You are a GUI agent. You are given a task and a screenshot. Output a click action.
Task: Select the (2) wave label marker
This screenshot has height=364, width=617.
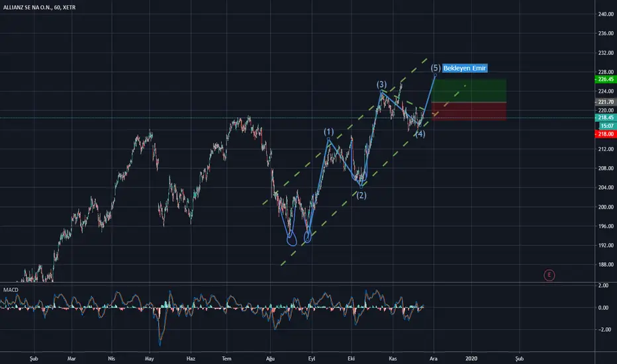pyautogui.click(x=361, y=195)
